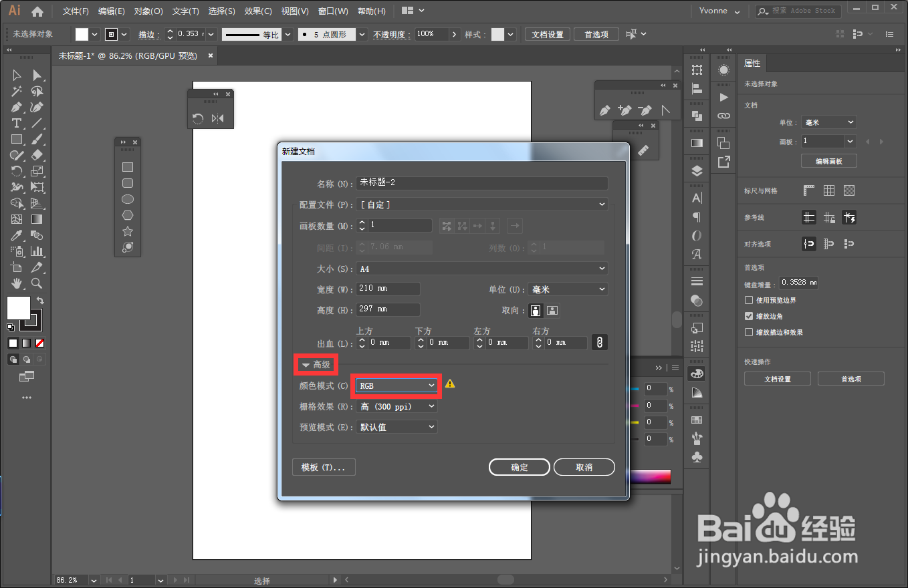Toggle lock guides icon in Properties

coord(829,217)
